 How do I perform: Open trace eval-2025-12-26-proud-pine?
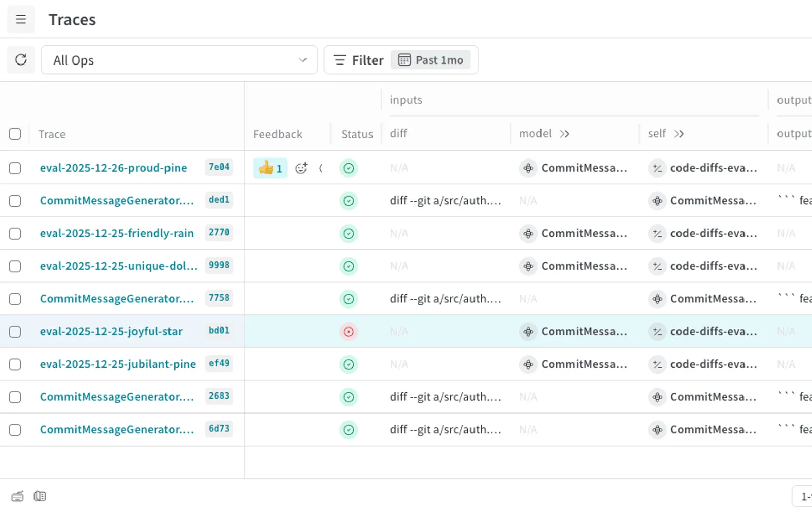(113, 168)
